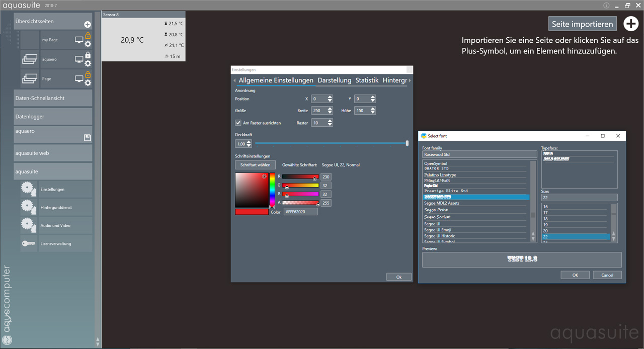Choose size 18 in the Size list

click(545, 219)
